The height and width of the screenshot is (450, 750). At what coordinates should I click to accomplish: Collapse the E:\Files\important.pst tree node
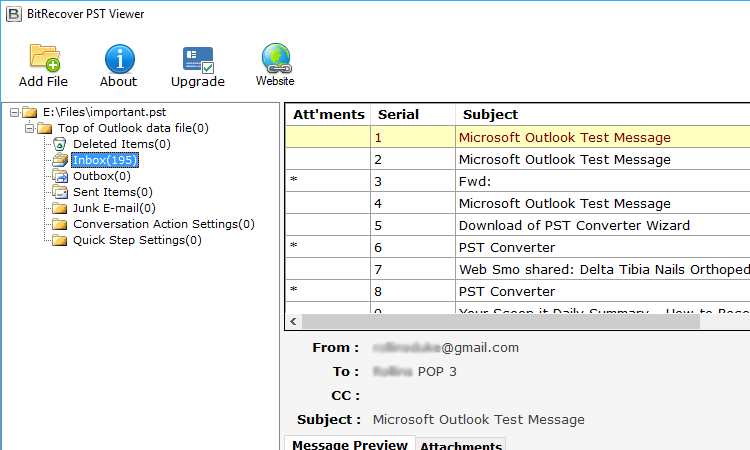coord(15,112)
